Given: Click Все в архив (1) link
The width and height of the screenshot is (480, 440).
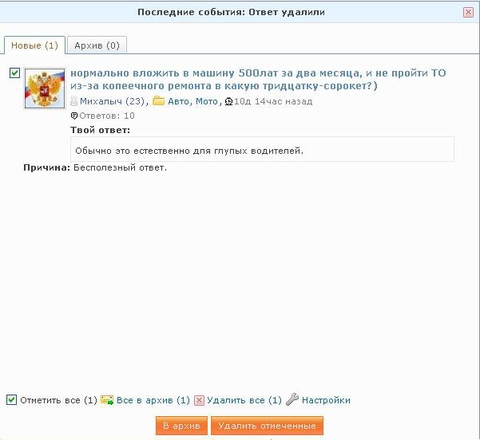Looking at the screenshot, I should click(x=153, y=400).
